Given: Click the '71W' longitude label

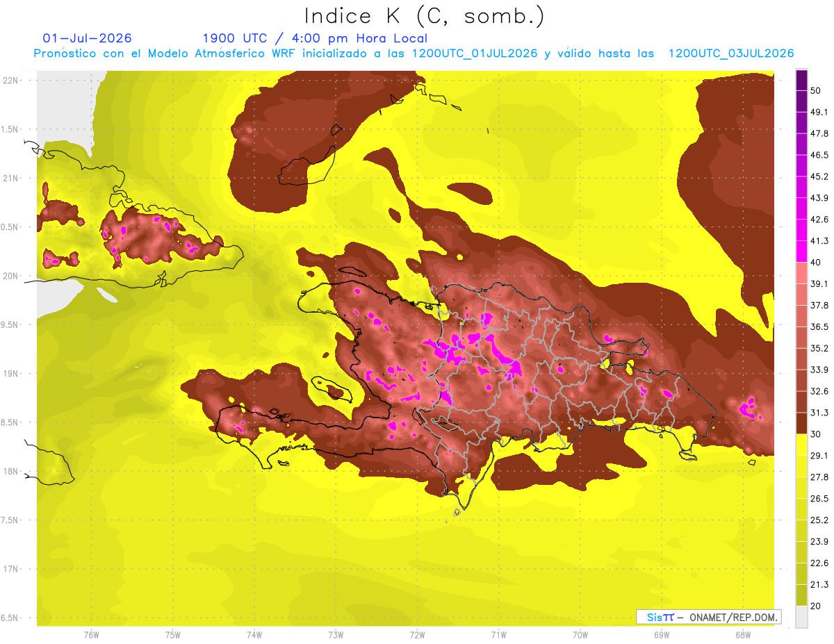Looking at the screenshot, I should click(498, 635).
